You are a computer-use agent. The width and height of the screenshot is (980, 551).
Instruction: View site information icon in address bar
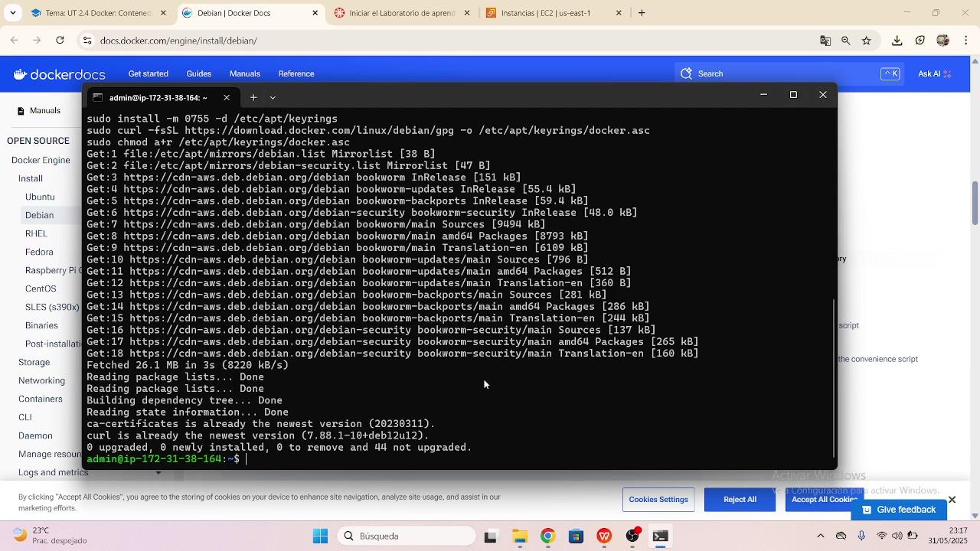tap(87, 41)
